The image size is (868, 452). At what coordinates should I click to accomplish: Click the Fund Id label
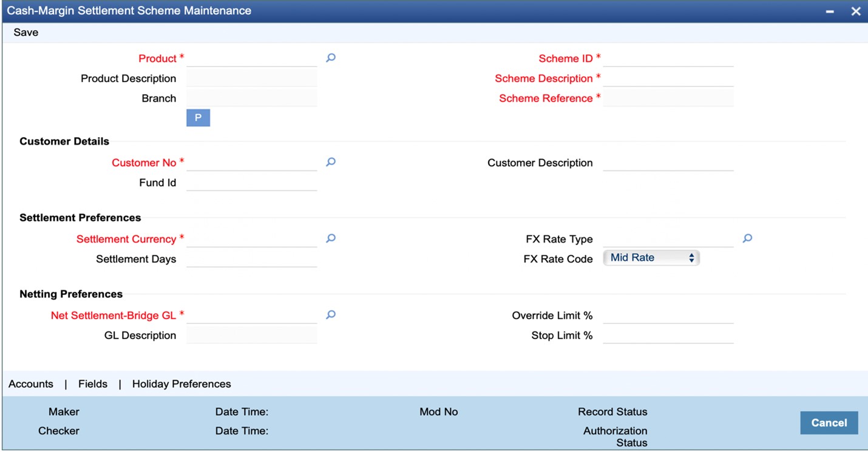(158, 183)
